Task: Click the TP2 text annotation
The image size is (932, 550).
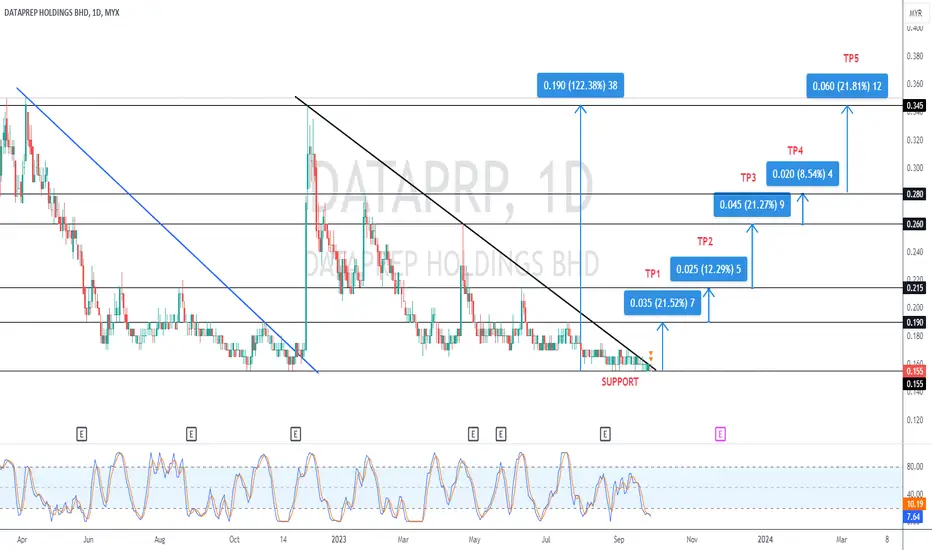Action: pos(704,241)
